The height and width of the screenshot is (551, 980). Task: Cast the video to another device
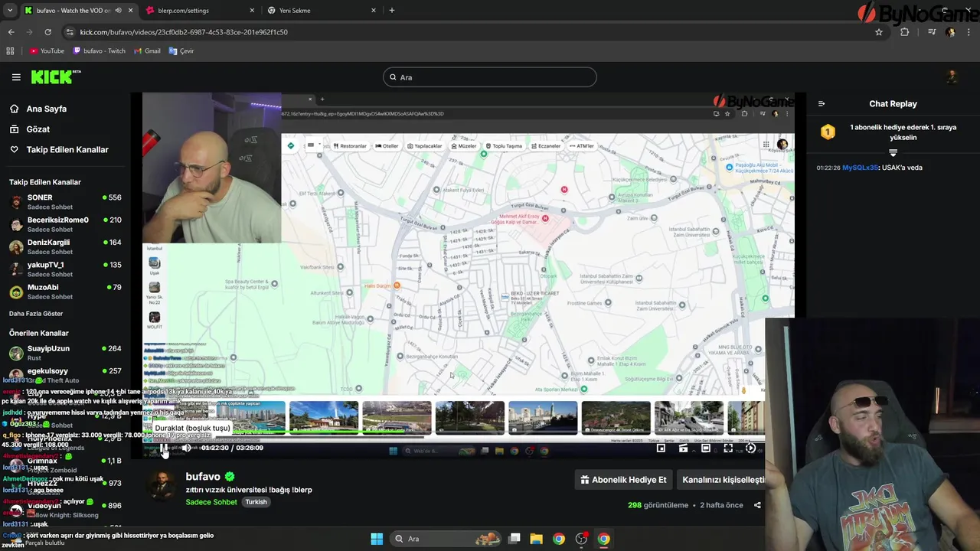(x=683, y=448)
